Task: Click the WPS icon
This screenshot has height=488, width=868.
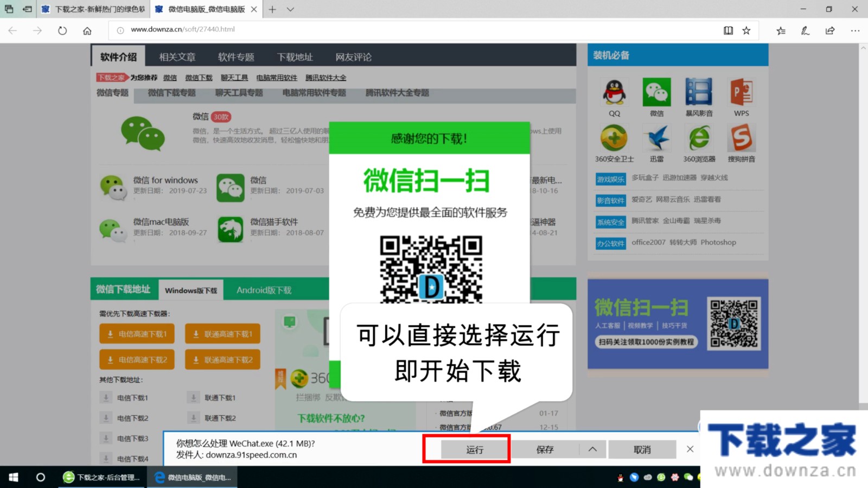Action: tap(741, 92)
